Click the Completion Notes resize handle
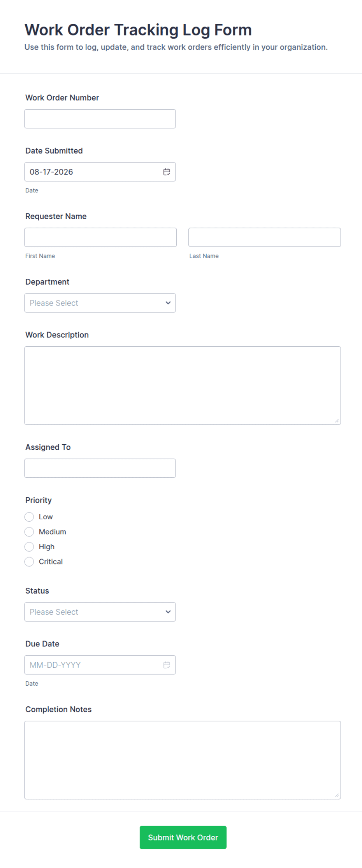This screenshot has width=362, height=868. point(337,795)
